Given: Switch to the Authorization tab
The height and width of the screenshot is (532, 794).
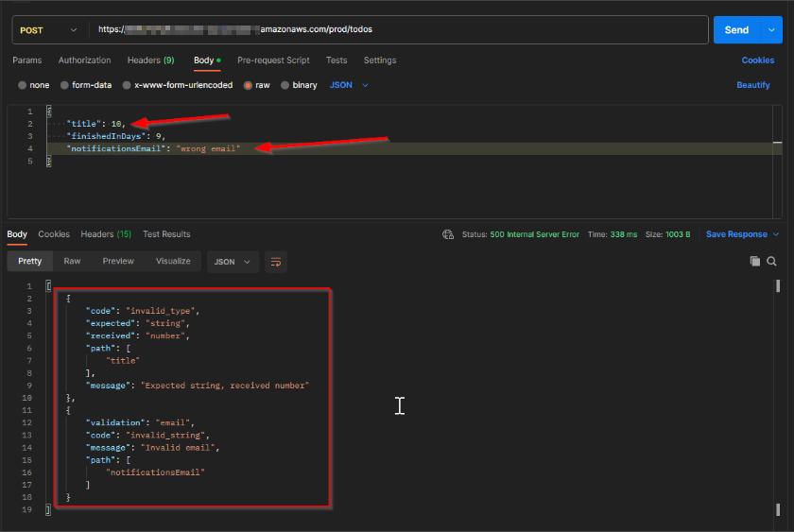Looking at the screenshot, I should tap(84, 60).
